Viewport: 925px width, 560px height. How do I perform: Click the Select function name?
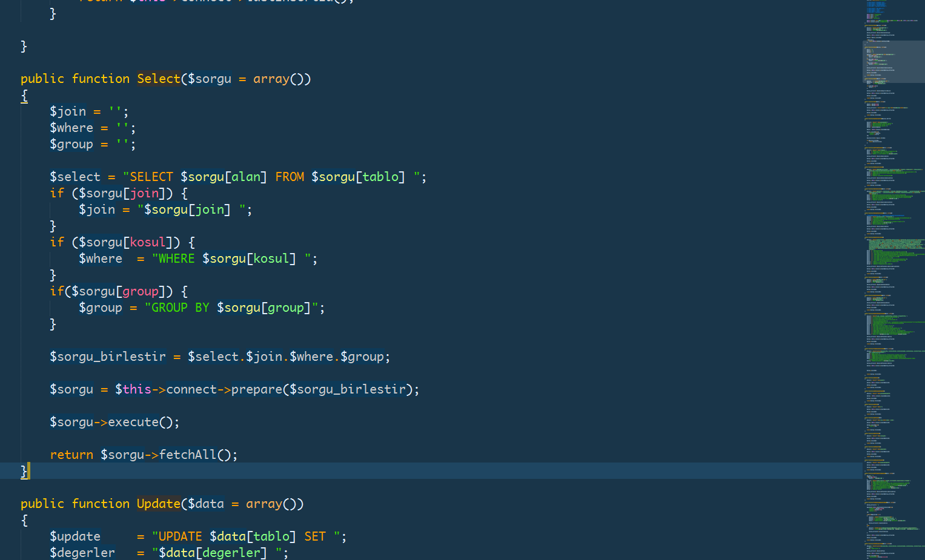[x=158, y=79]
